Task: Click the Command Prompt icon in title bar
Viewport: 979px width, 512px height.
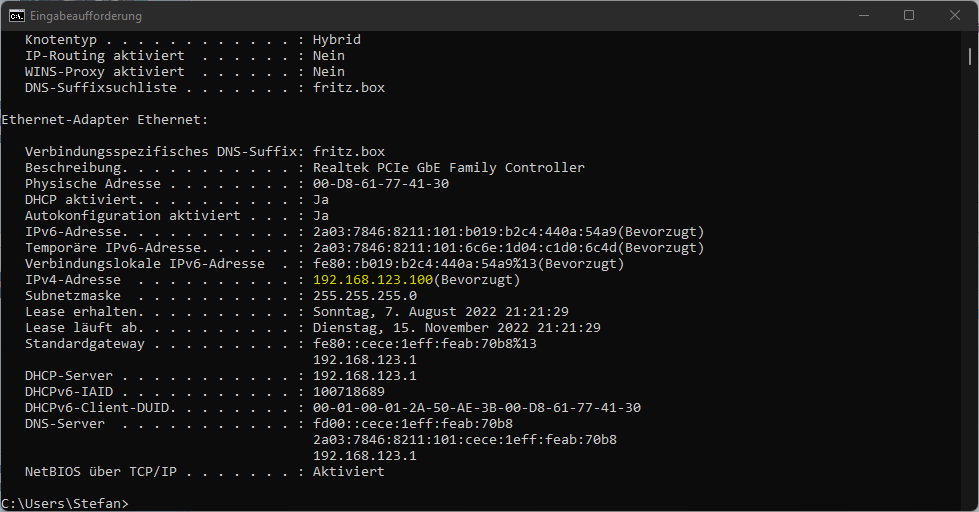Action: [17, 16]
